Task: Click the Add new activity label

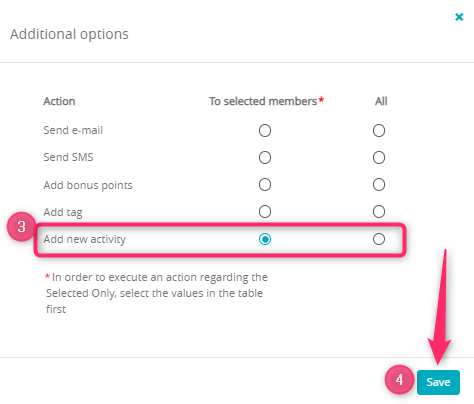Action: point(85,239)
